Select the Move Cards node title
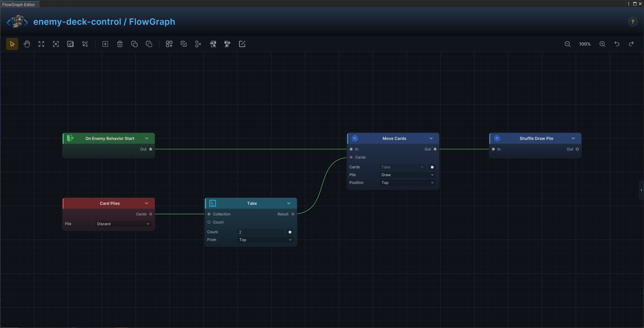Screen dimensions: 644x328 pos(394,138)
